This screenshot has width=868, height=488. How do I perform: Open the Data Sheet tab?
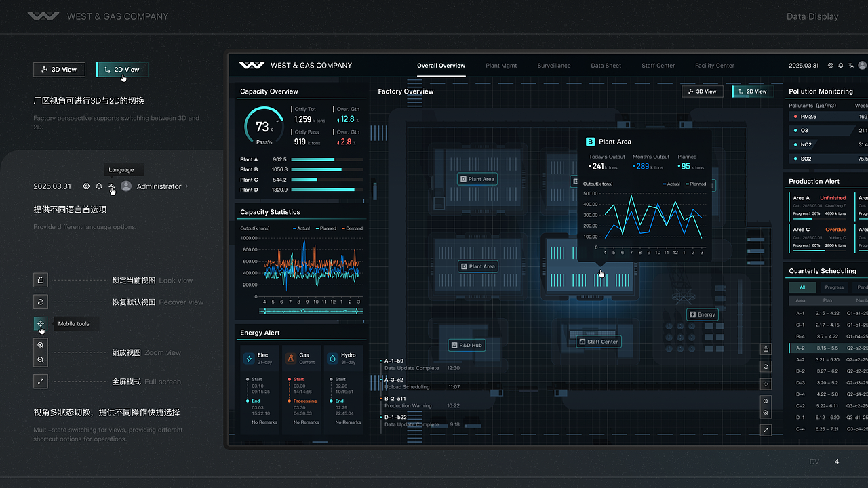click(606, 66)
